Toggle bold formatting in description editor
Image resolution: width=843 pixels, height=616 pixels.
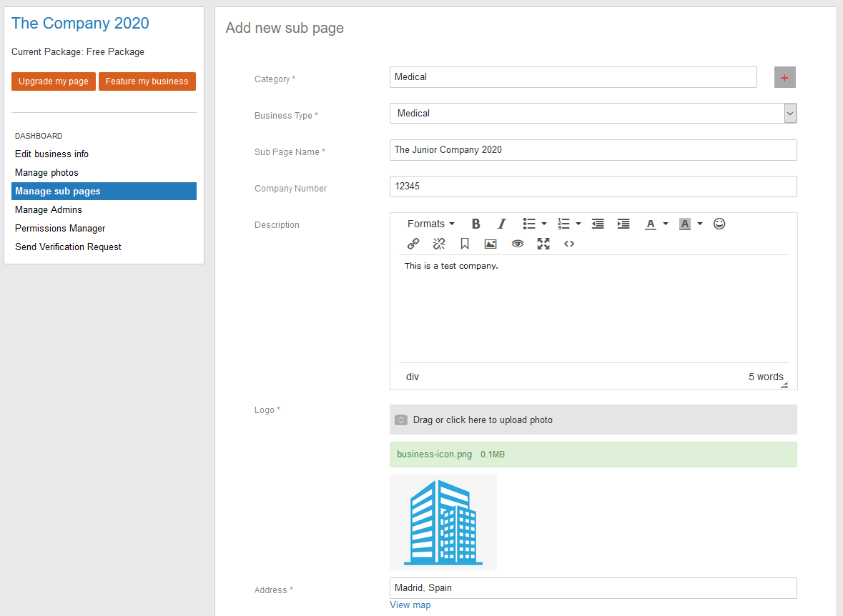point(475,224)
